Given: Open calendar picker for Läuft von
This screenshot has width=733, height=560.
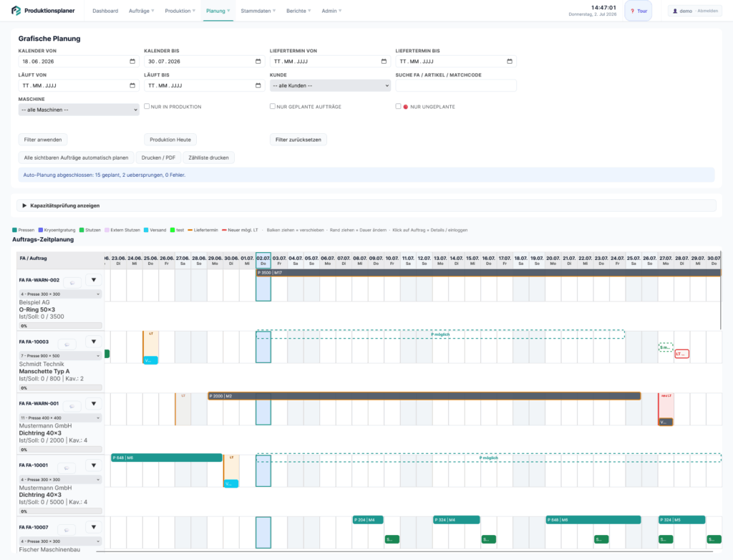Looking at the screenshot, I should pyautogui.click(x=132, y=86).
